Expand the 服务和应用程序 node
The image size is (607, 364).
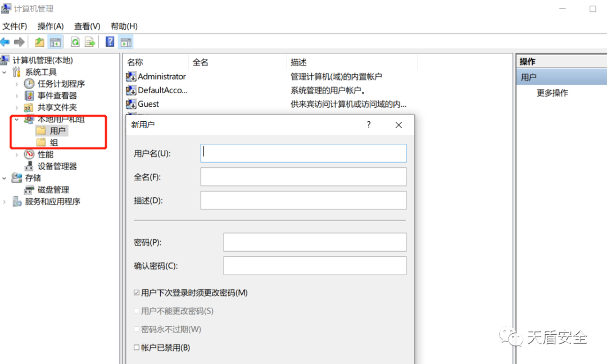(4, 202)
